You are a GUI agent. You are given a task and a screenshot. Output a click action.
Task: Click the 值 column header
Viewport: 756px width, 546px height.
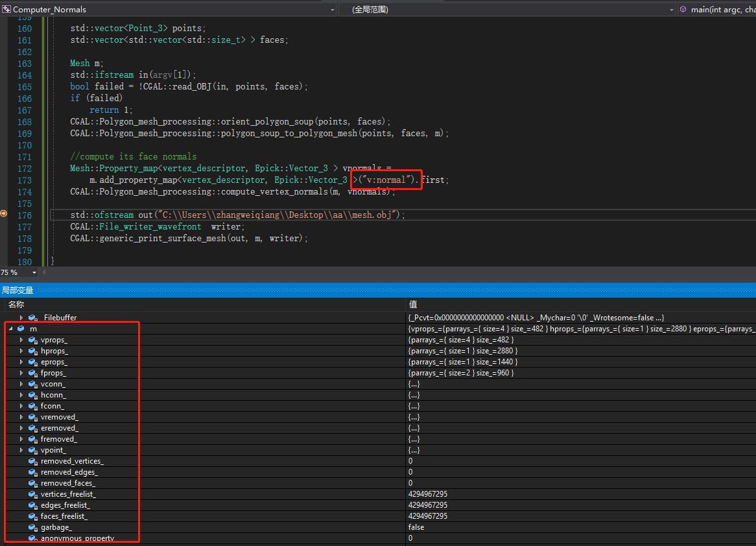pos(413,304)
